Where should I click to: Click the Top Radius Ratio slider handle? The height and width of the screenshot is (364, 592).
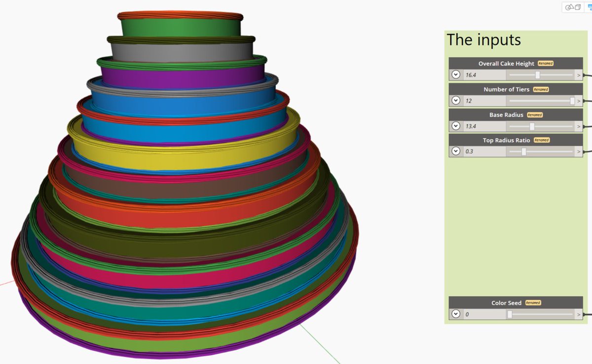pyautogui.click(x=524, y=151)
